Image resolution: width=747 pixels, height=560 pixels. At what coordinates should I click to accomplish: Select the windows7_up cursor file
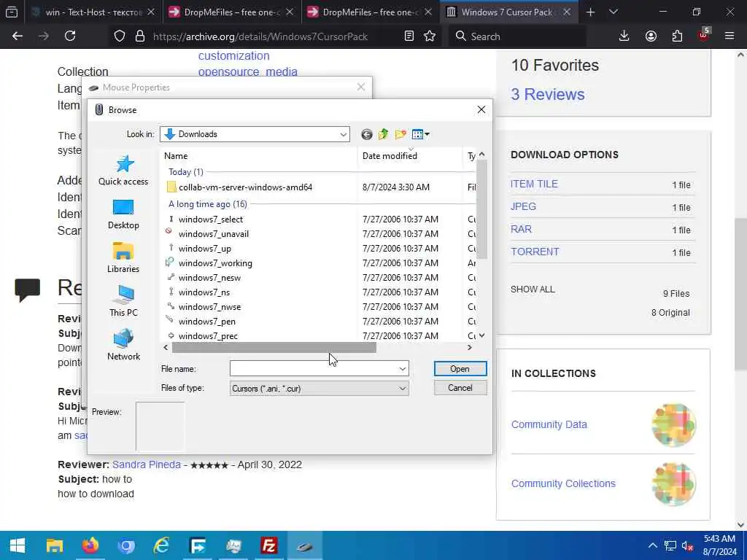click(x=198, y=249)
